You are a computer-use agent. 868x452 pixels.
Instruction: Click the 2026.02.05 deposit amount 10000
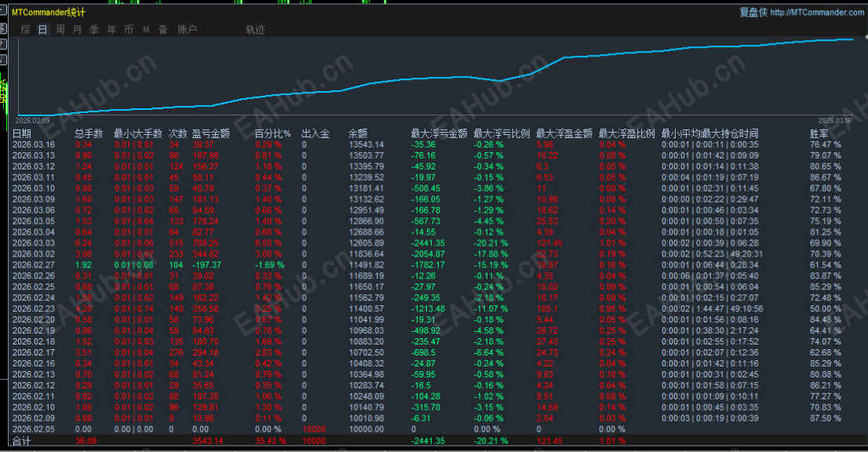[x=314, y=429]
